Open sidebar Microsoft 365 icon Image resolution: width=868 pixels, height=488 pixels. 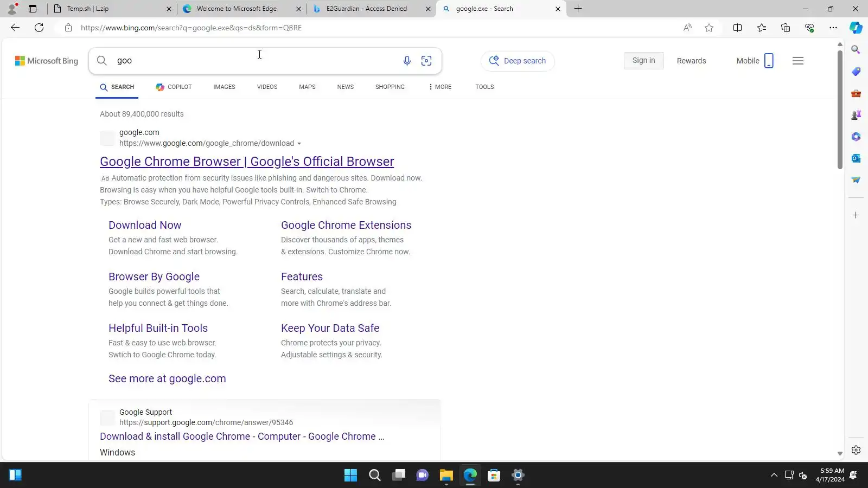[x=856, y=137]
